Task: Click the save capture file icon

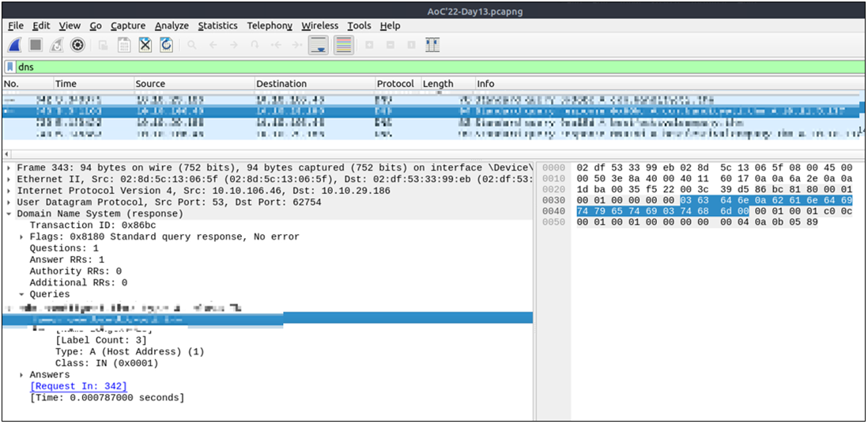Action: [124, 45]
